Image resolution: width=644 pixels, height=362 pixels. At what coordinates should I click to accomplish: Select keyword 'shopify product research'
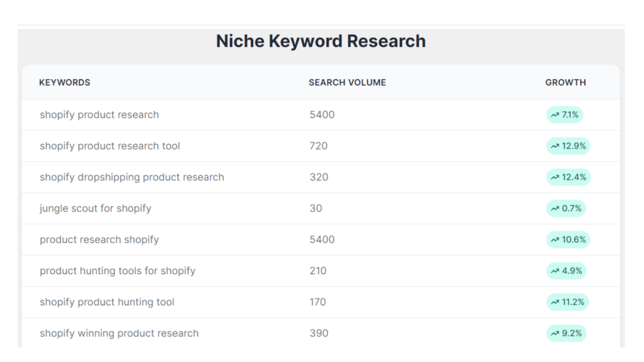[x=99, y=115]
